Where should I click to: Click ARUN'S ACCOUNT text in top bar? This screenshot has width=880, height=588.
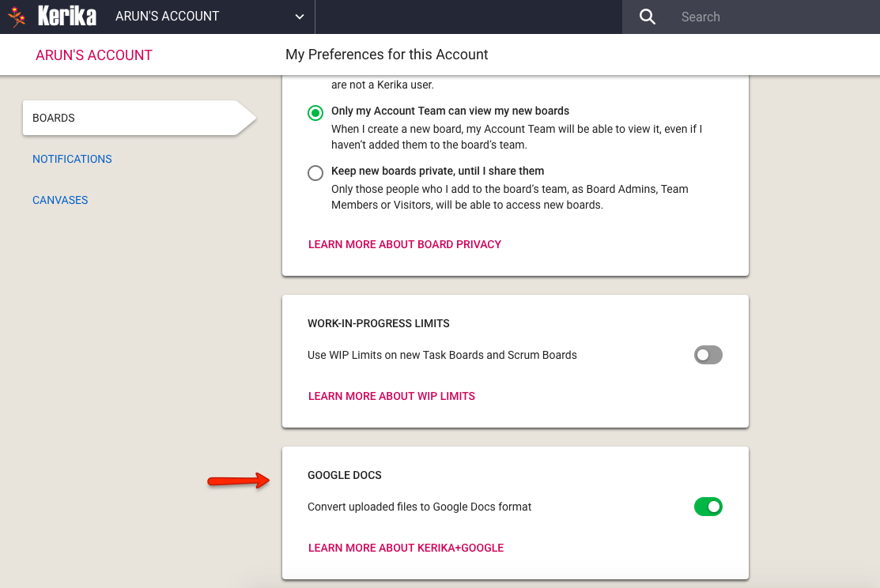pyautogui.click(x=168, y=17)
